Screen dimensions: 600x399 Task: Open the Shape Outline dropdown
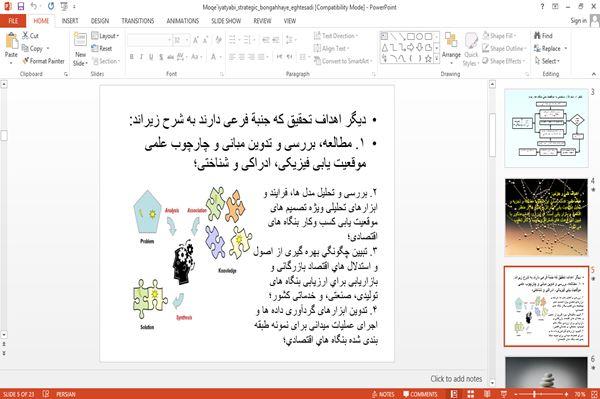click(x=504, y=48)
